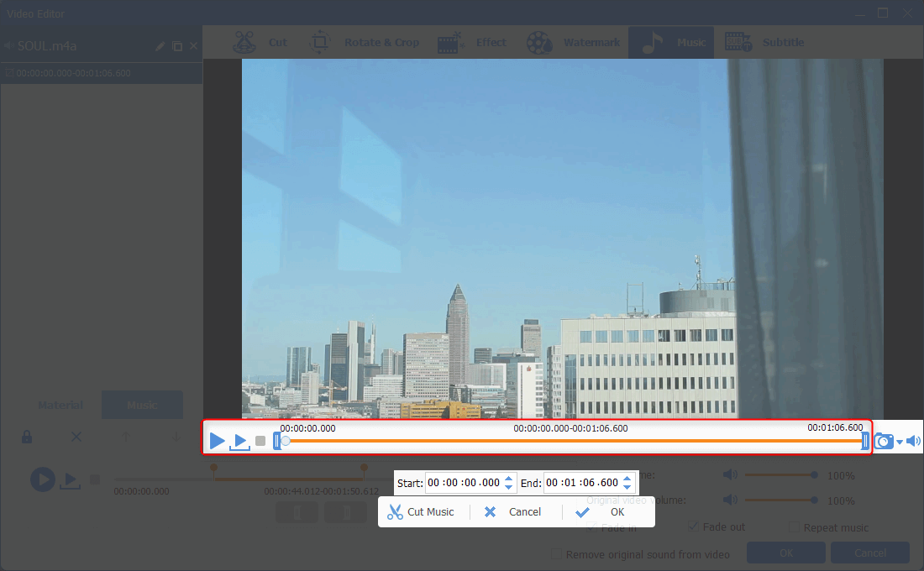This screenshot has width=924, height=571.
Task: Click the right end handle of orange trim bar
Action: click(x=865, y=441)
